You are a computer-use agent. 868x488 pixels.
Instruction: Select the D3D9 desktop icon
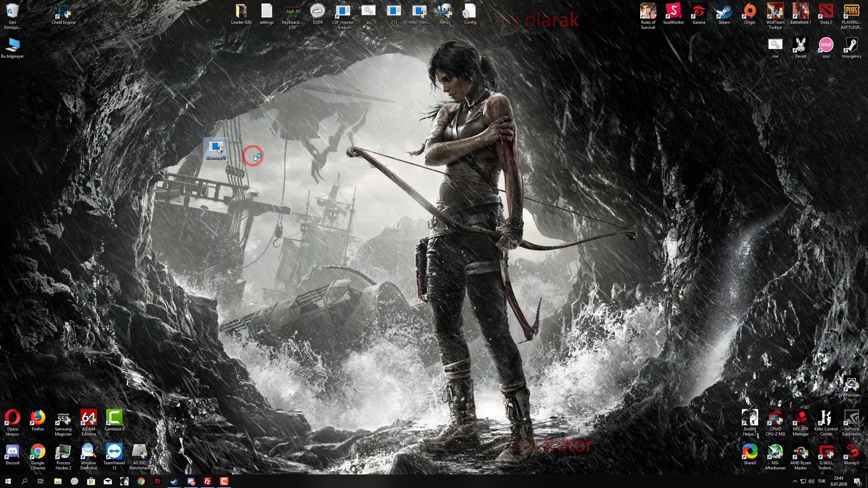click(x=317, y=14)
